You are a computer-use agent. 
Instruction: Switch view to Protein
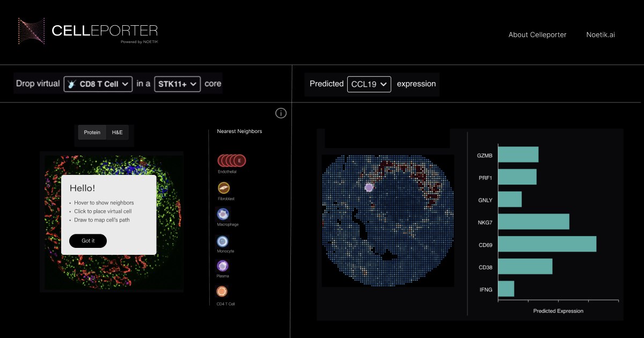click(92, 133)
